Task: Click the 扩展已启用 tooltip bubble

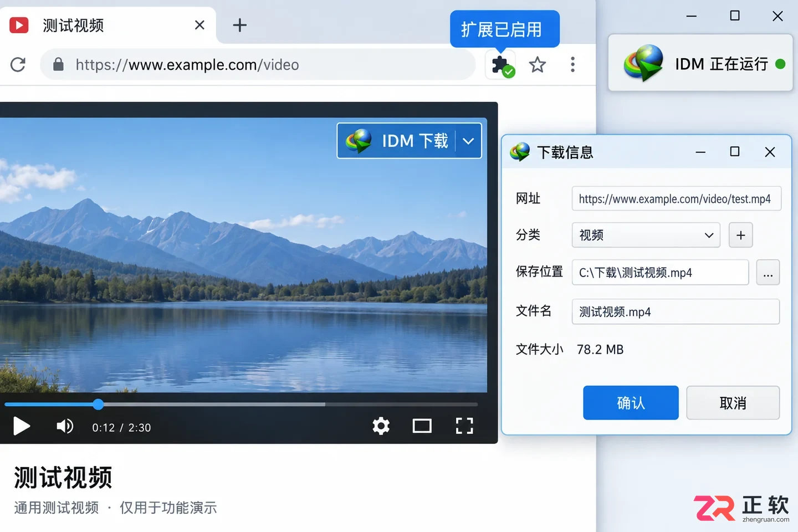Action: 505,29
